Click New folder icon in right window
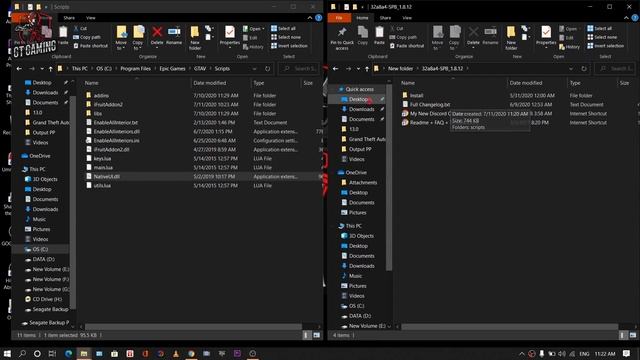 point(511,38)
